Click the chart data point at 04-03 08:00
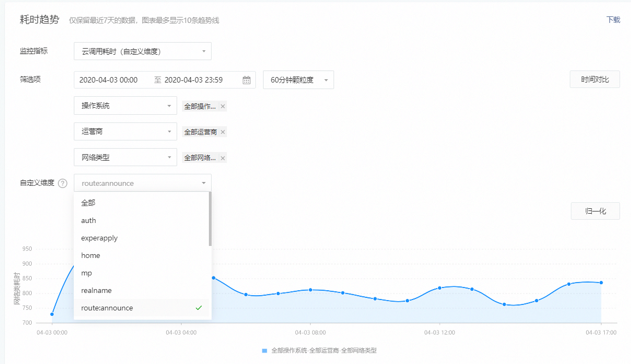 pyautogui.click(x=310, y=290)
